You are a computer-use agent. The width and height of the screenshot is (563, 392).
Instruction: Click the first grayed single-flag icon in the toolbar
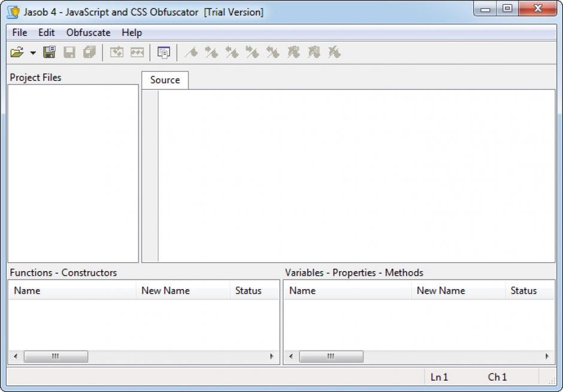pos(192,52)
